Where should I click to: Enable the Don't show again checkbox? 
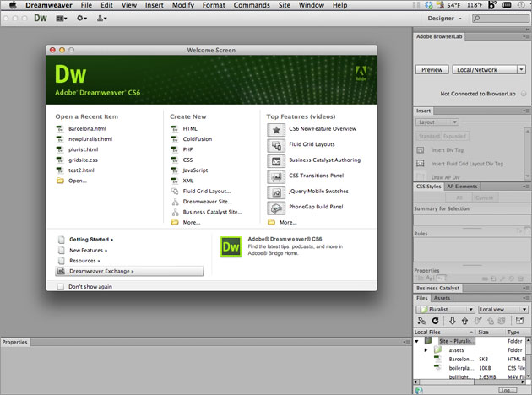coord(61,287)
